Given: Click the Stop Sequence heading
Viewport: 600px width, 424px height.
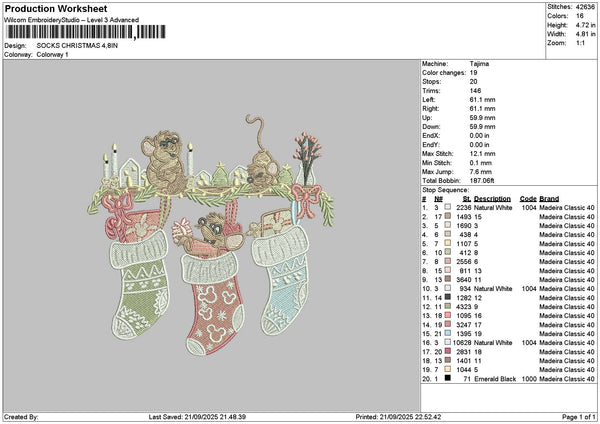Looking at the screenshot, I should click(445, 190).
